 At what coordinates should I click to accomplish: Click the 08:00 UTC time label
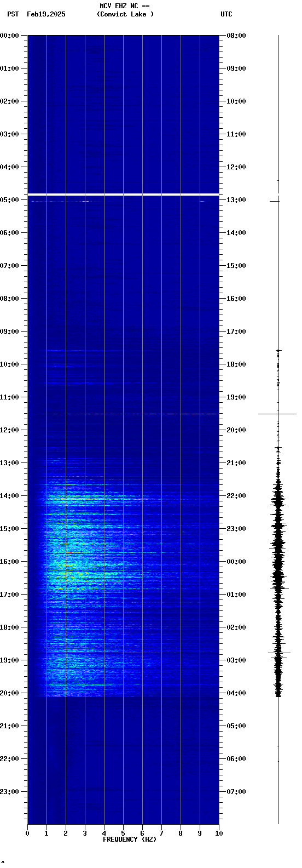[236, 36]
